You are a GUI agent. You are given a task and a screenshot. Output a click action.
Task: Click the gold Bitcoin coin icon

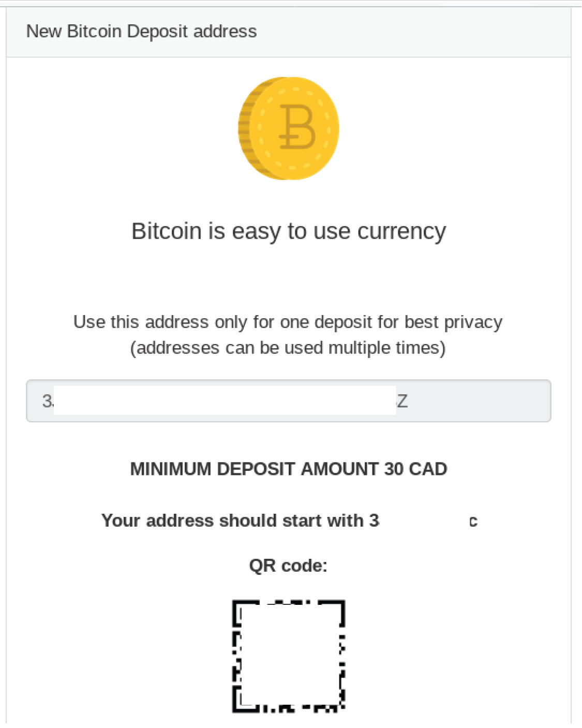point(289,128)
